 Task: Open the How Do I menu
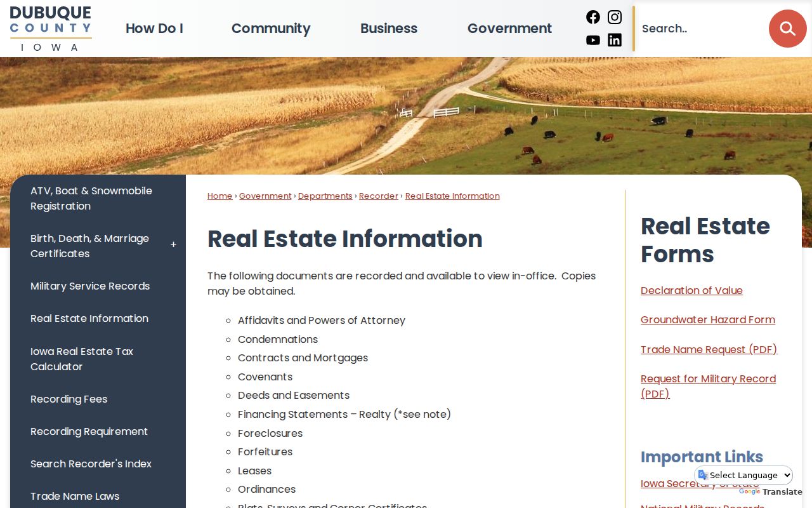coord(154,29)
